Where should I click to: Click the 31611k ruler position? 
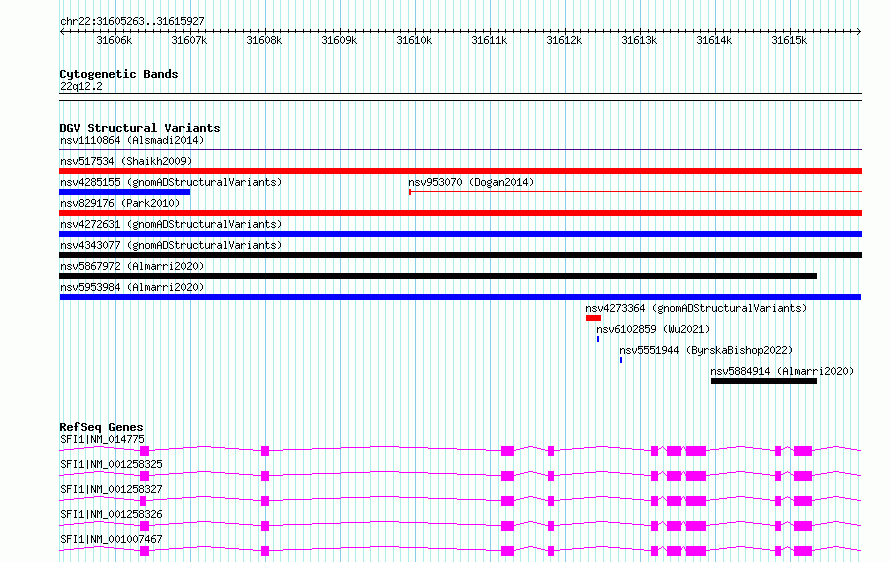pyautogui.click(x=489, y=40)
